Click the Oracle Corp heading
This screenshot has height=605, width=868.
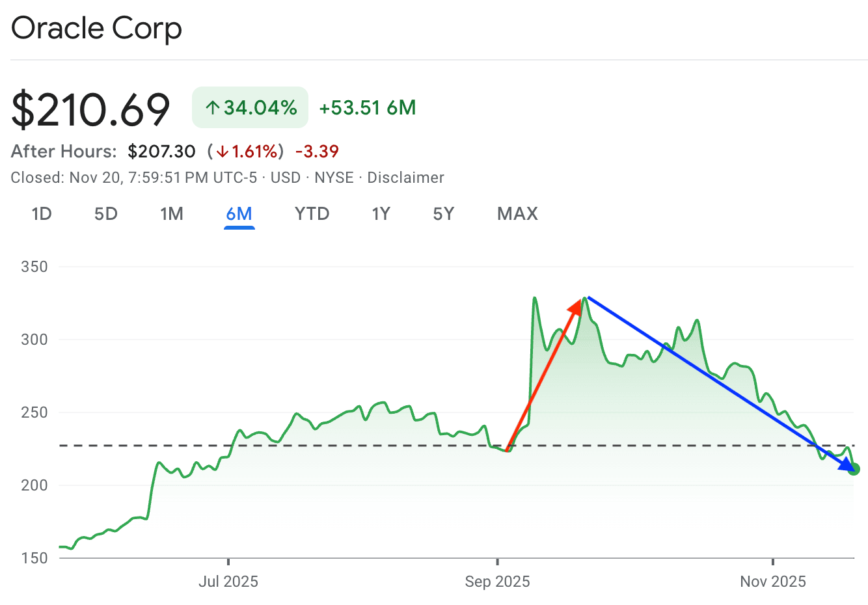[96, 28]
